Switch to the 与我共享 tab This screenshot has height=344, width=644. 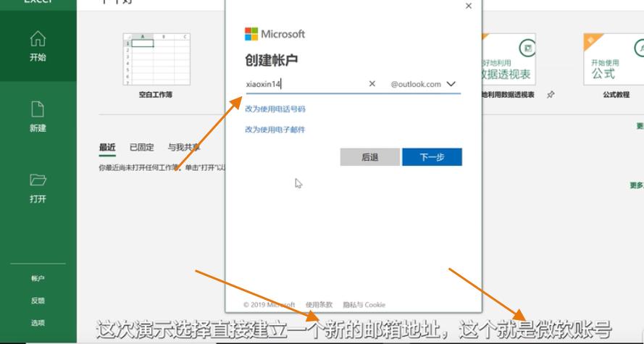click(184, 147)
